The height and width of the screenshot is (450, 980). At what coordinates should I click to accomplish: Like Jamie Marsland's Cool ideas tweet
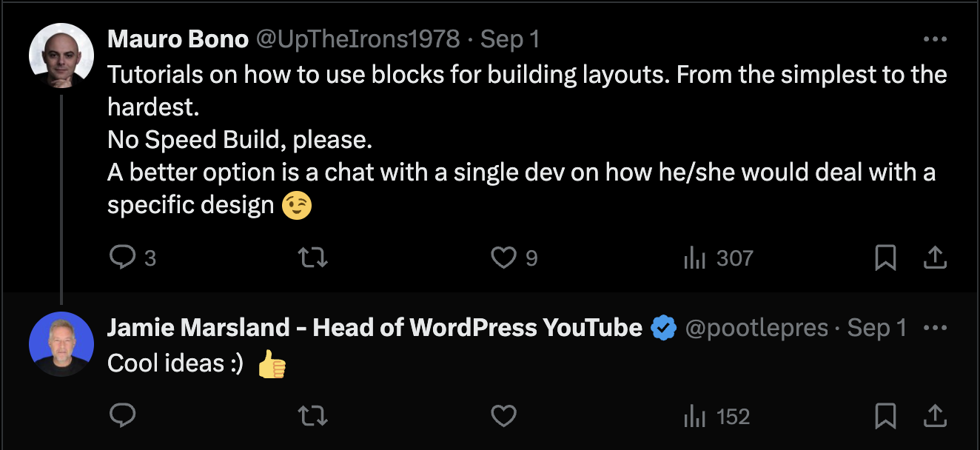(504, 416)
